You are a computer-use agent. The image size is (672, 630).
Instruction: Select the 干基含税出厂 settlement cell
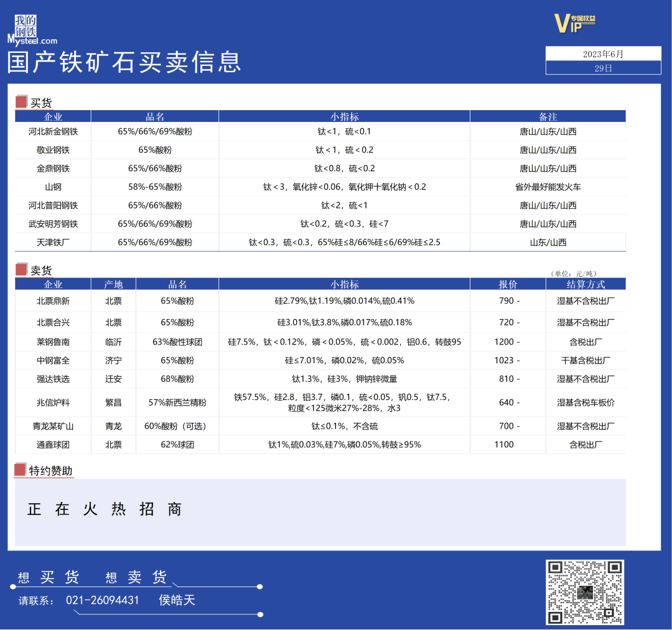[586, 360]
